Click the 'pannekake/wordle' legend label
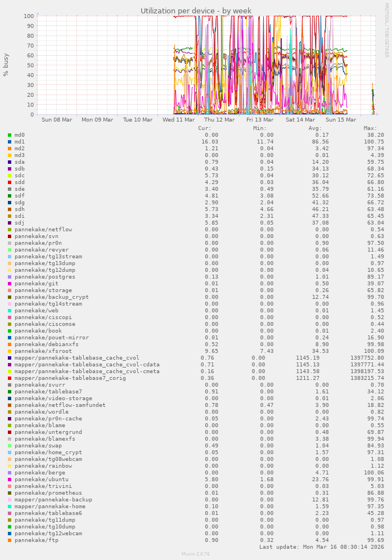The width and height of the screenshot is (392, 560). click(42, 412)
